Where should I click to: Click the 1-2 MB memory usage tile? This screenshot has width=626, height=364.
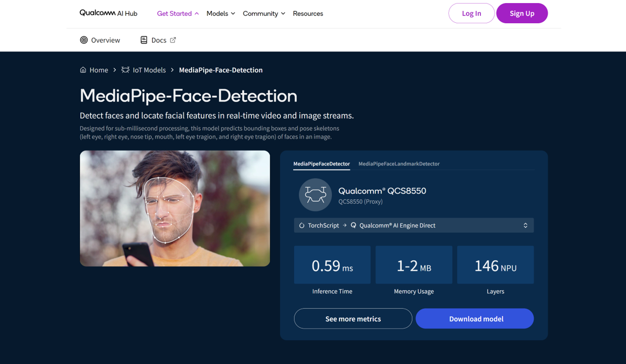click(414, 265)
